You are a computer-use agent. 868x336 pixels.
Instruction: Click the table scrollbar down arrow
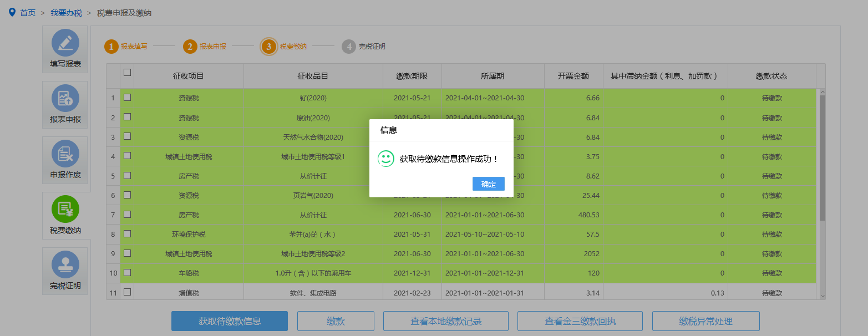823,297
